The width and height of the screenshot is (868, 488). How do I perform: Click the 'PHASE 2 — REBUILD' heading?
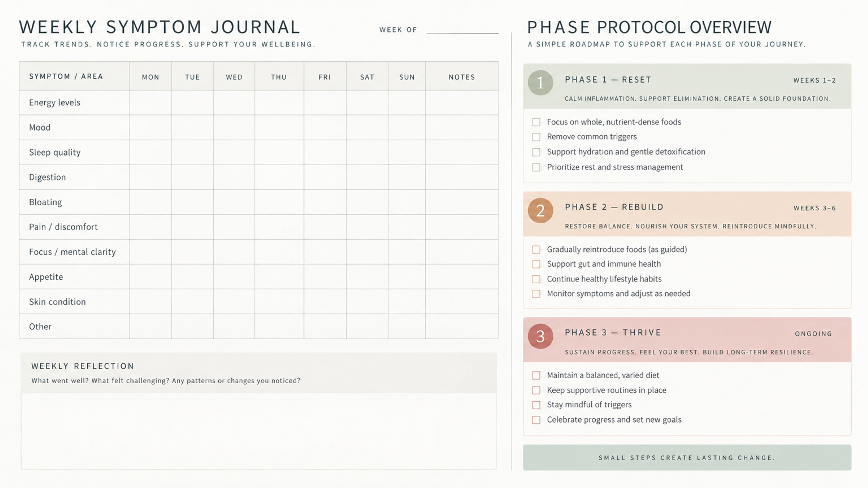pos(614,207)
